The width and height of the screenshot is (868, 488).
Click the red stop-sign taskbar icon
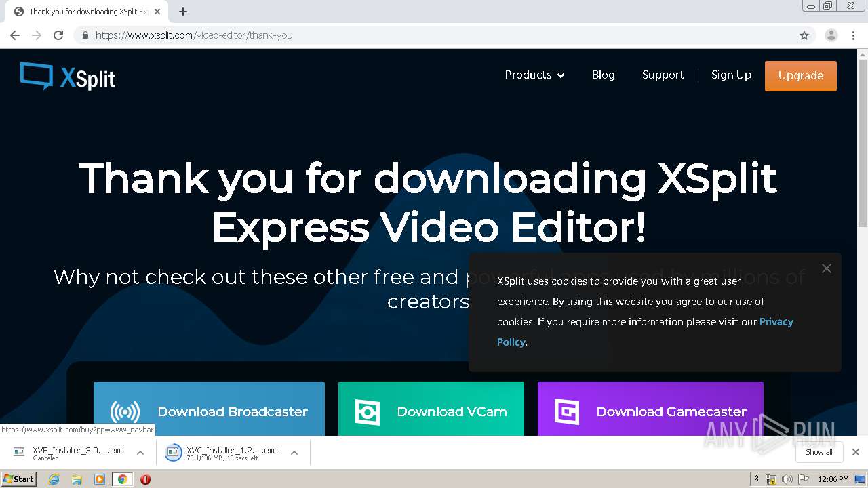[x=145, y=479]
